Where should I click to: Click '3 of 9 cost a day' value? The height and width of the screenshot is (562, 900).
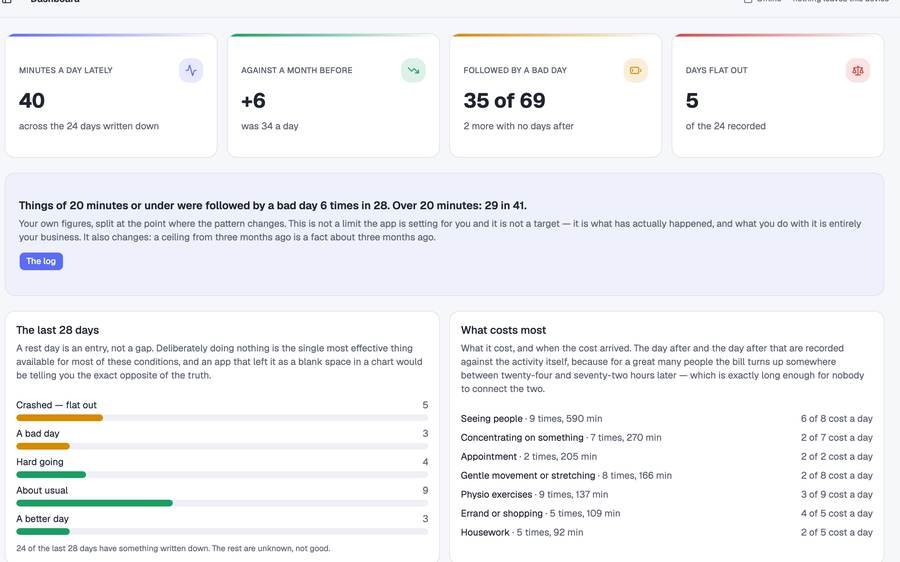(837, 494)
